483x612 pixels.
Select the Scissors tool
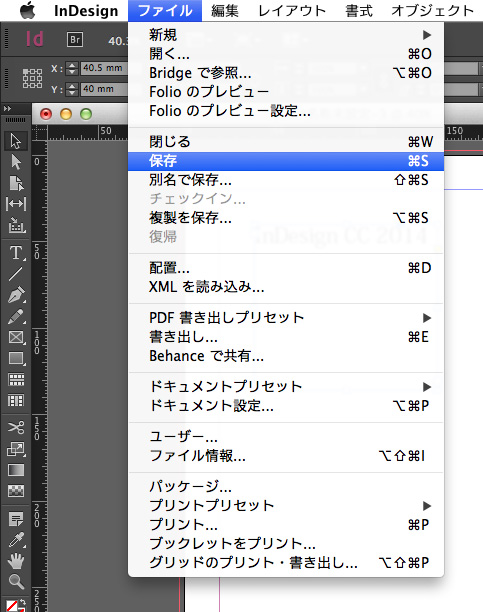point(16,427)
